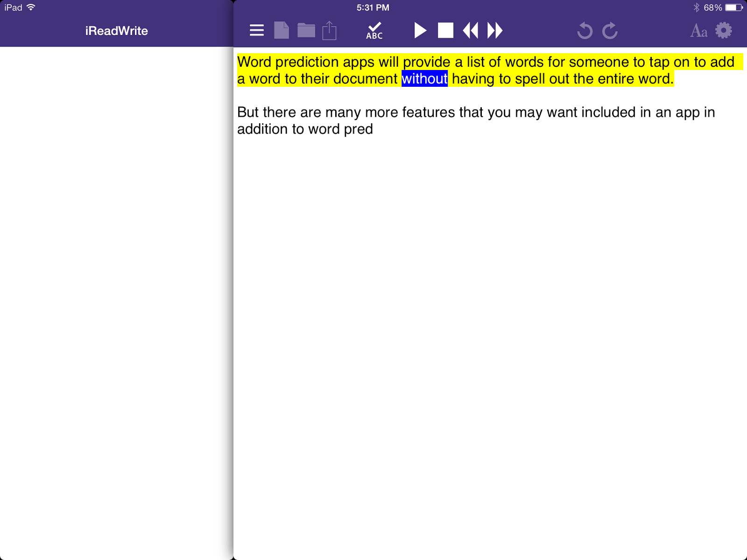The width and height of the screenshot is (747, 560).
Task: Run the ABC spell check
Action: tap(374, 30)
